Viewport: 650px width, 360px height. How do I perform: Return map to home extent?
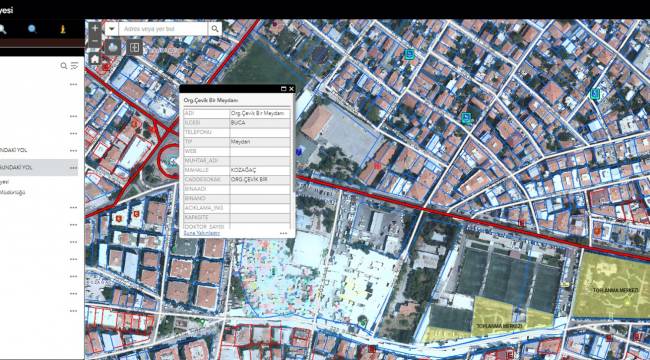point(95,59)
